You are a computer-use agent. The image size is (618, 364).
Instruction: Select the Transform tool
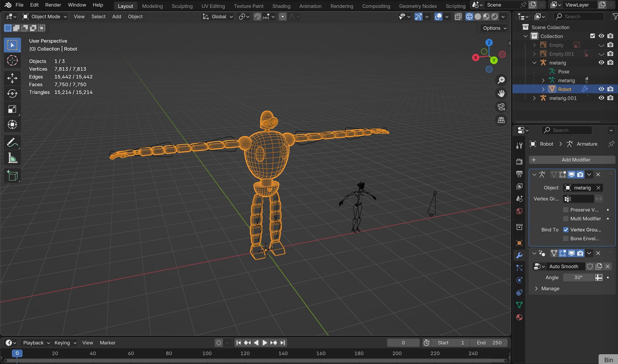[x=12, y=125]
